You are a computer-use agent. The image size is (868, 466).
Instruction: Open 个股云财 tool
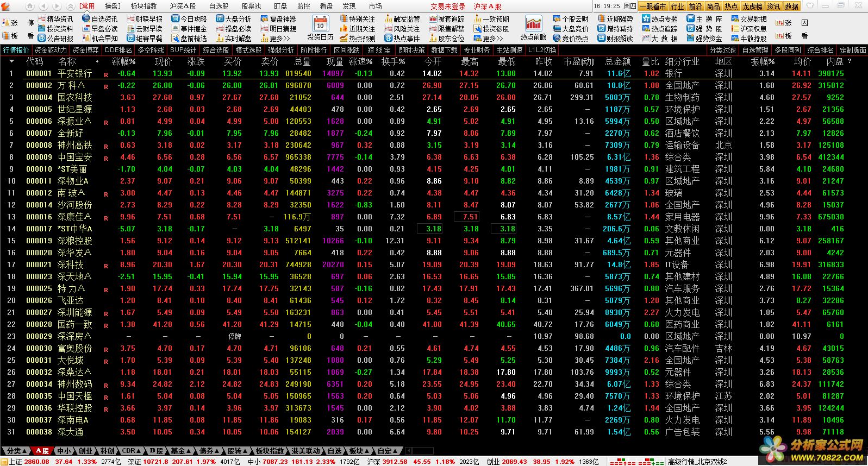pos(571,19)
